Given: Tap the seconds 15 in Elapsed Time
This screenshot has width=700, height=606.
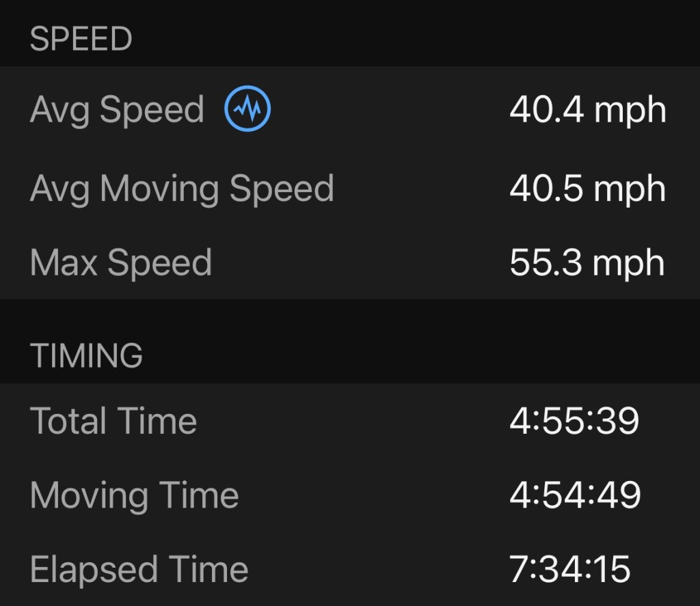Looking at the screenshot, I should 612,570.
